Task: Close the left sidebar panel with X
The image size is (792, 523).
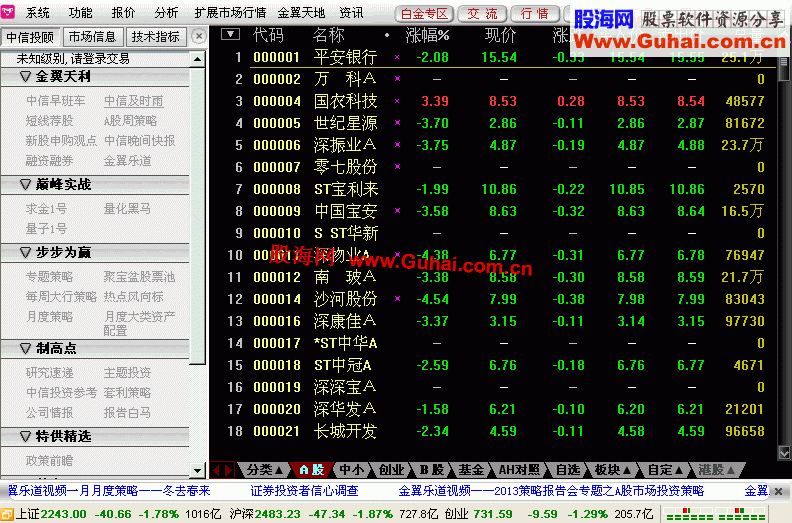Action: [199, 36]
